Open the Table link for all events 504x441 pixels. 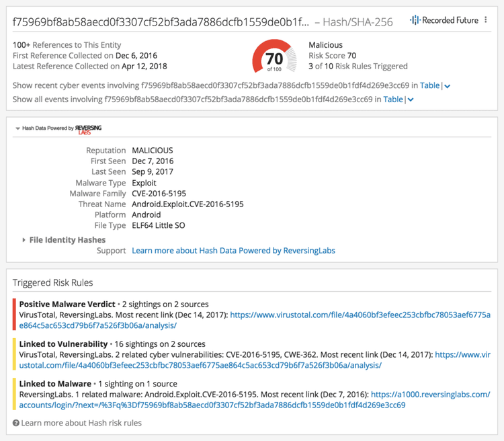(x=393, y=99)
